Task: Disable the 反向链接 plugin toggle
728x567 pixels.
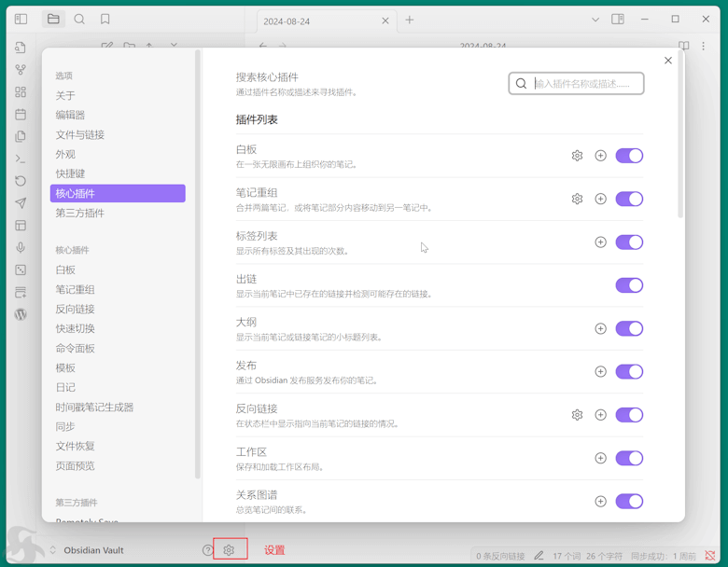Action: [629, 415]
